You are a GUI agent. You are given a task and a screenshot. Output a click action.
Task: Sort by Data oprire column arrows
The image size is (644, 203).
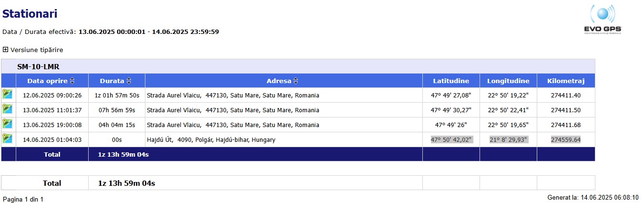pos(72,81)
